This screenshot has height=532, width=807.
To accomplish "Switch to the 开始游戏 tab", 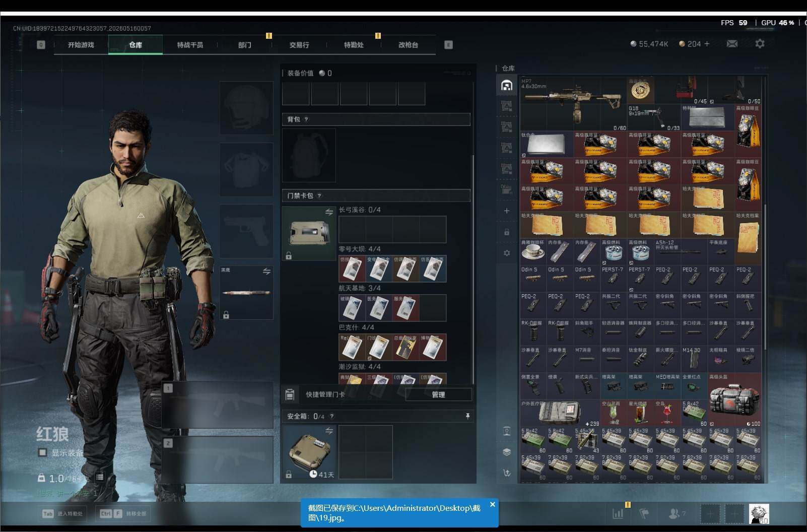I will (x=81, y=45).
